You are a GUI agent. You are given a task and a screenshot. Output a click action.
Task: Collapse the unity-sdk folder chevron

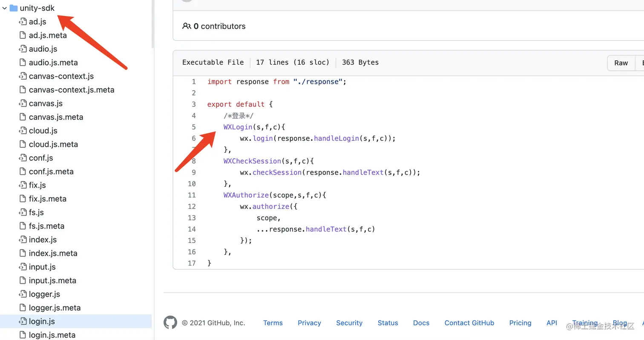coord(4,8)
